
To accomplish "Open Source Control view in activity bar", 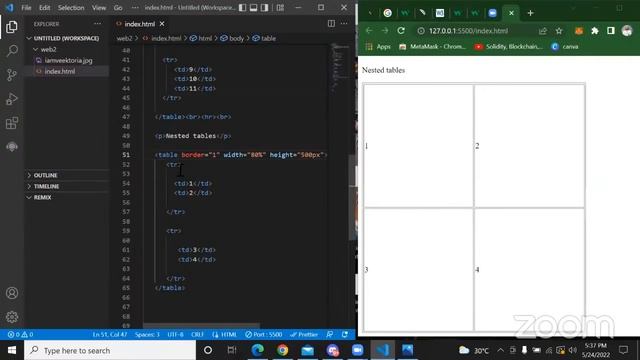I will 12,75.
